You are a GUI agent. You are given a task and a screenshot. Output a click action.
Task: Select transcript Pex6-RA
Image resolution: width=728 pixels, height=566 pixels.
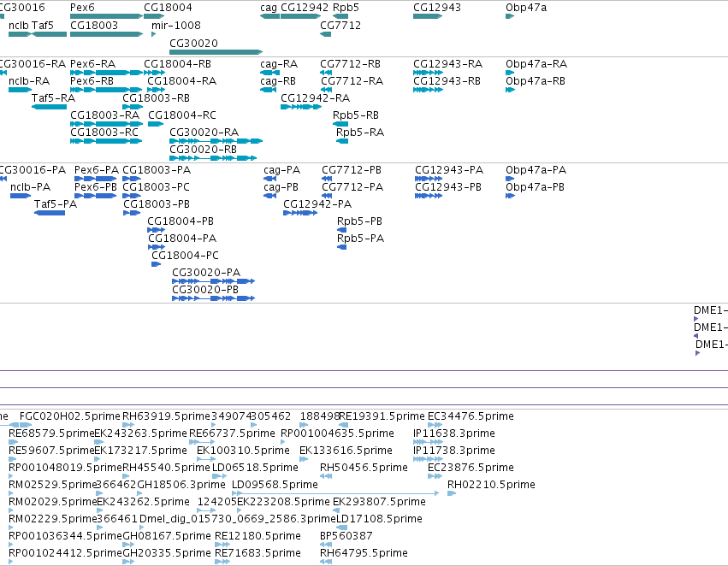coord(106,73)
